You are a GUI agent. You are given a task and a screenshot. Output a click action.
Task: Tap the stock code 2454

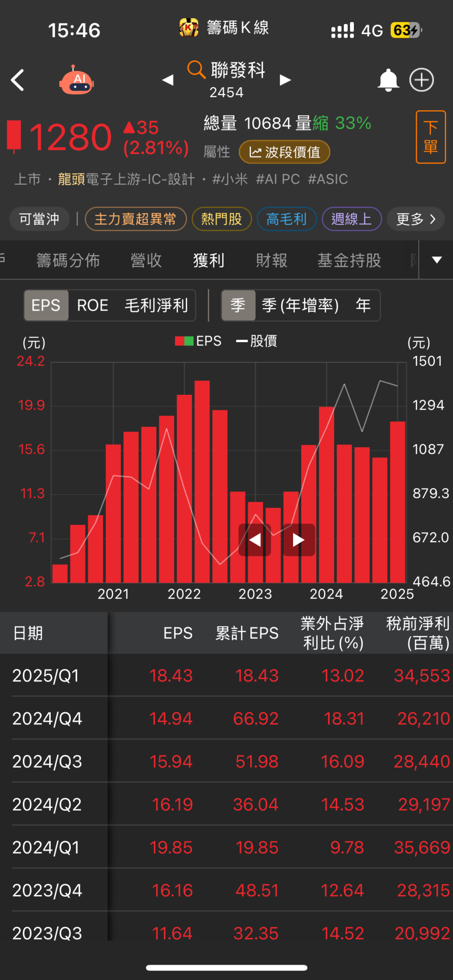(226, 92)
